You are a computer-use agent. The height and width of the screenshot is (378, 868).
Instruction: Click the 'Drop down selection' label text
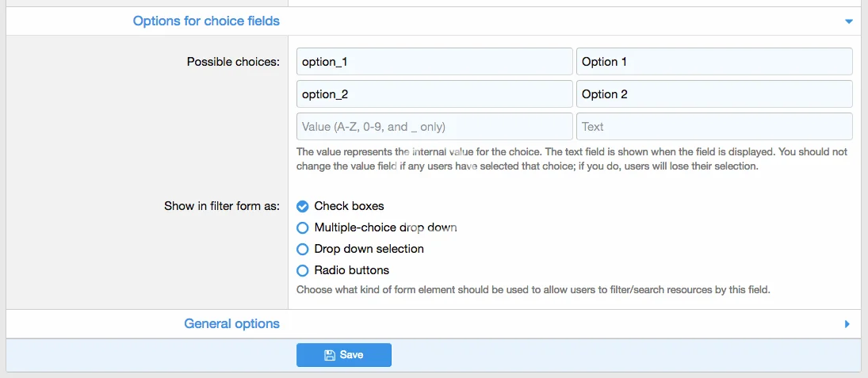369,249
